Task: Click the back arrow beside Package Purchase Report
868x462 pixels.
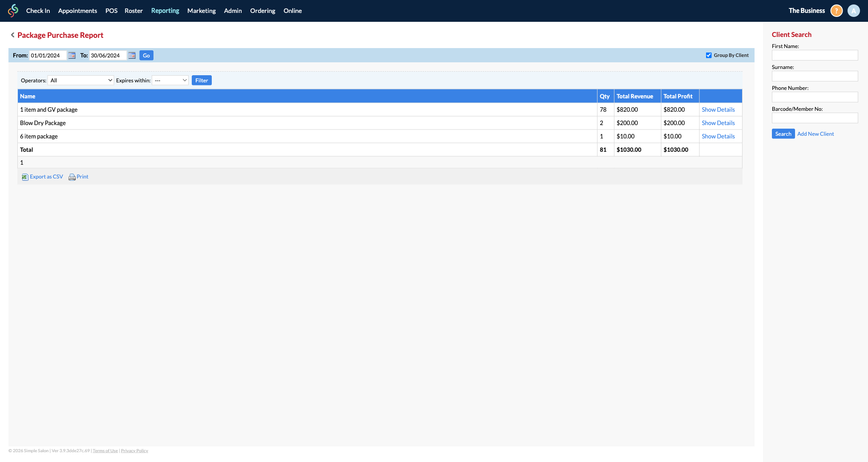Action: (12, 35)
